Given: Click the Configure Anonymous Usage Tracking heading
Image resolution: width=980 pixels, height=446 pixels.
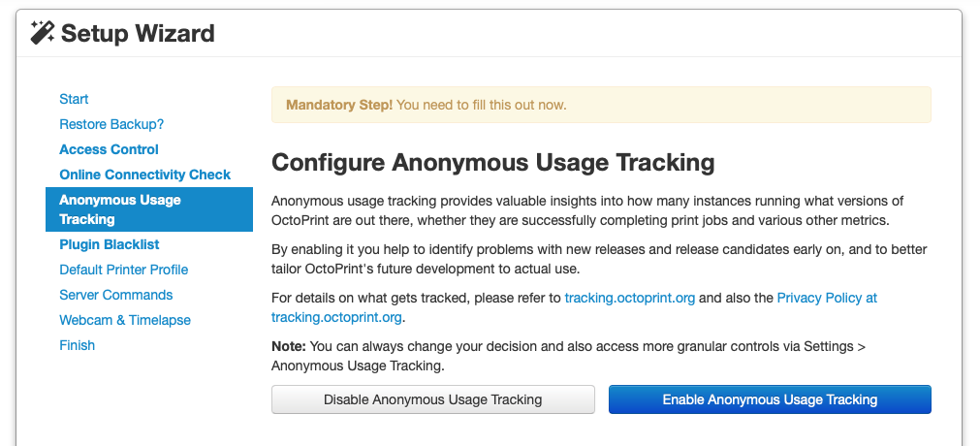Looking at the screenshot, I should tap(492, 162).
